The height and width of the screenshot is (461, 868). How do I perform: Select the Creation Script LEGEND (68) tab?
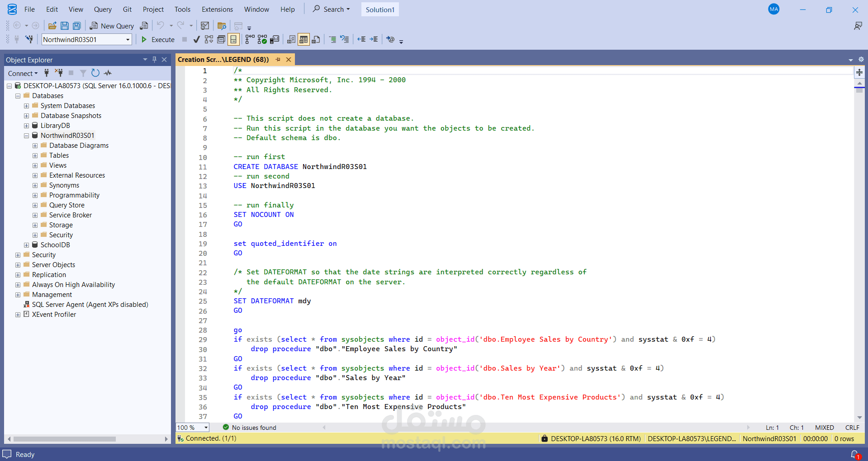click(223, 60)
